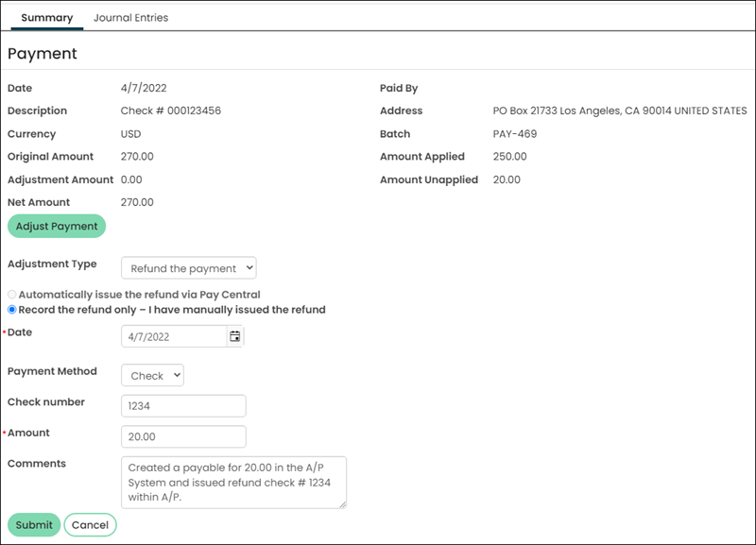Open the calendar date picker icon
756x545 pixels.
click(x=234, y=336)
